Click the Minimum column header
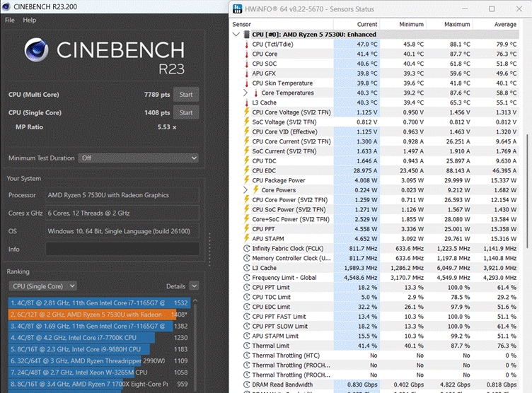 [403, 25]
